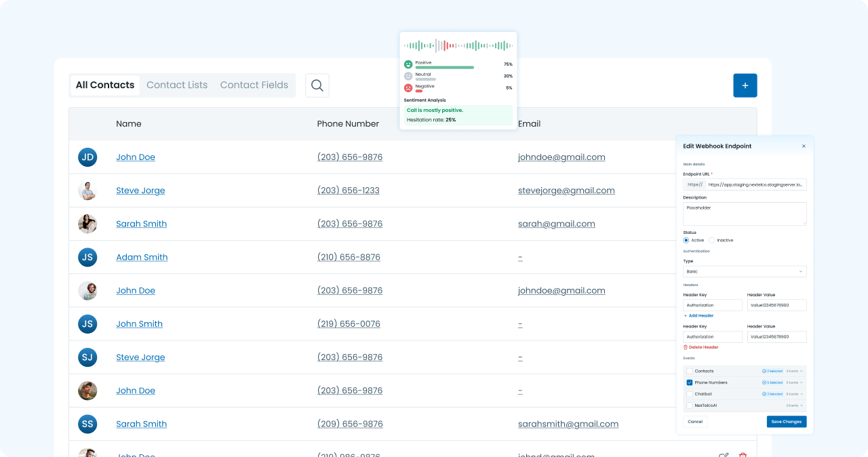Click the neutral face sentiment icon
The height and width of the screenshot is (457, 868).
[x=408, y=77]
